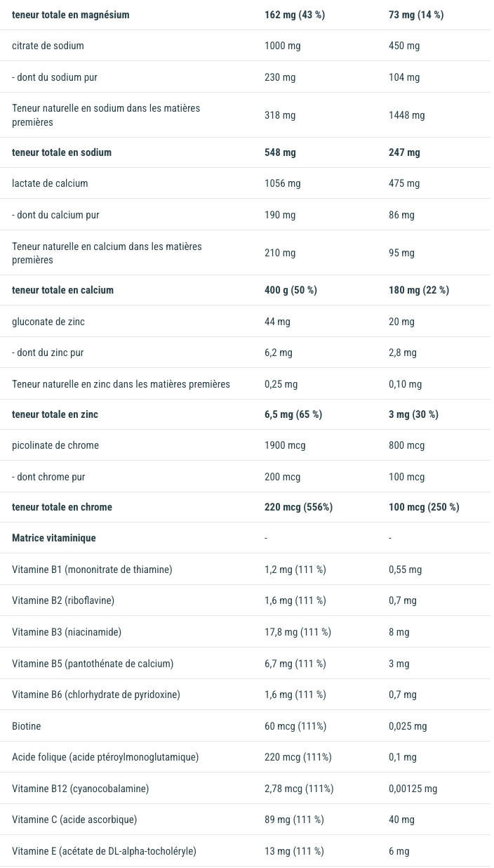Select the 'picolinate de chrome' label
The width and height of the screenshot is (494, 868).
[x=55, y=445]
